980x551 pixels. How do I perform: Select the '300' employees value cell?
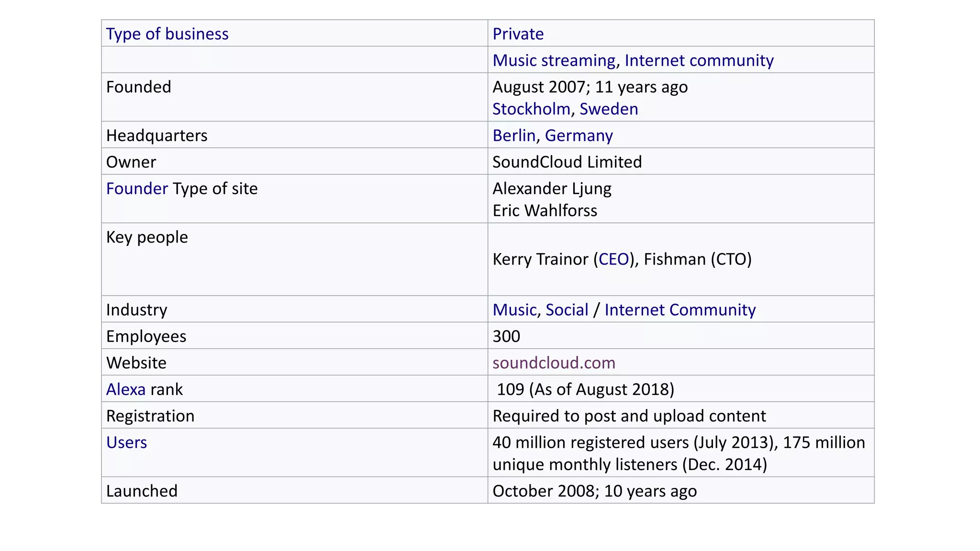tap(506, 337)
